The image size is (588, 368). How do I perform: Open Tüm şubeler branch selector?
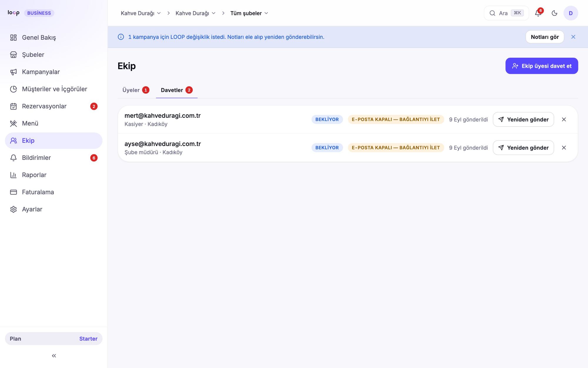(x=249, y=13)
